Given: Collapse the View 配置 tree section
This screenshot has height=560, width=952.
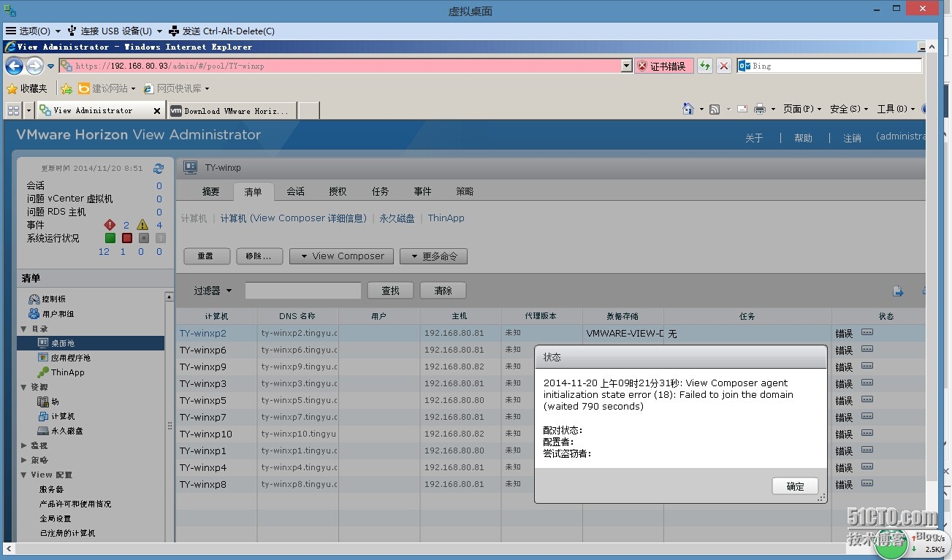Looking at the screenshot, I should point(23,475).
